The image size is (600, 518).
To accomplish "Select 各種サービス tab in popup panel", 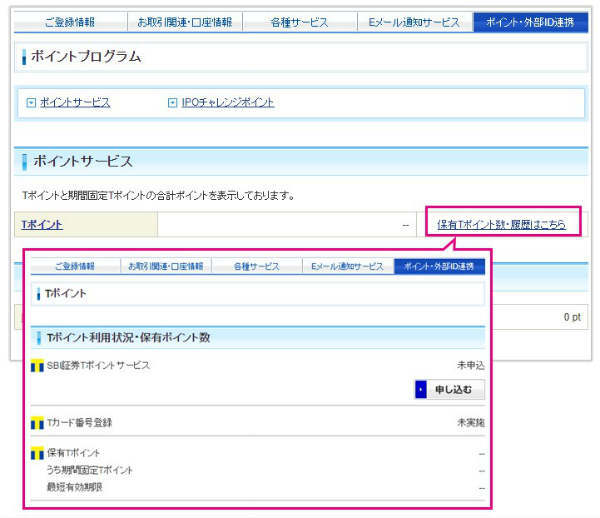I will [x=257, y=266].
